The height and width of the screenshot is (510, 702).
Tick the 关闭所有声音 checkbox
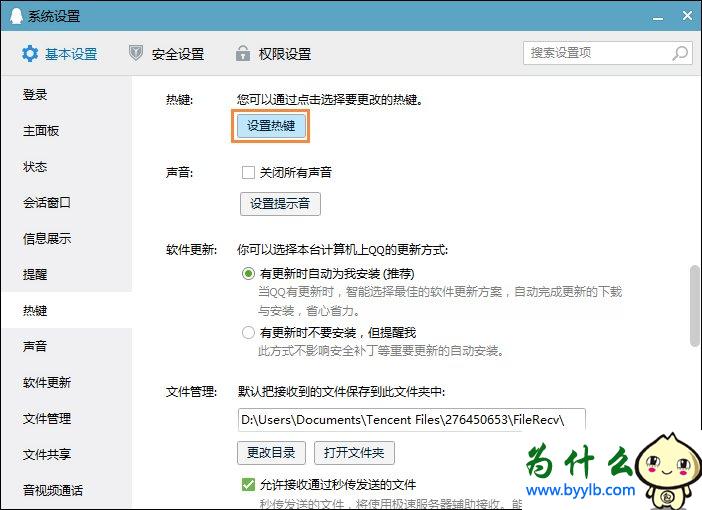pyautogui.click(x=248, y=172)
